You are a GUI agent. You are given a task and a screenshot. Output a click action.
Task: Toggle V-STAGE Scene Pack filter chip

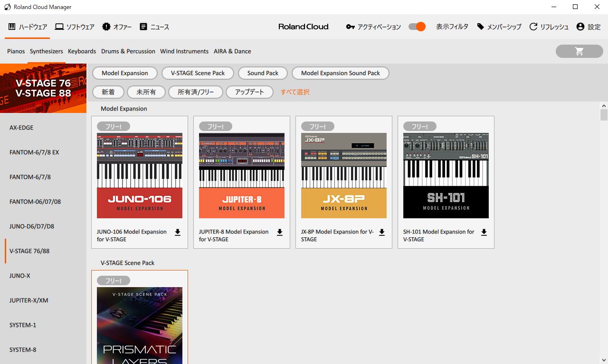click(x=198, y=73)
